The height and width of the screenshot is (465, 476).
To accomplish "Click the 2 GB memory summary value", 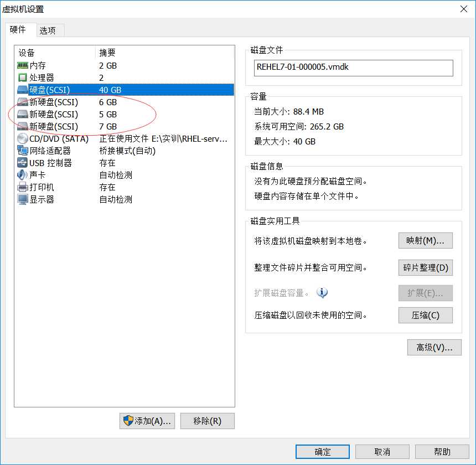I will (x=108, y=65).
